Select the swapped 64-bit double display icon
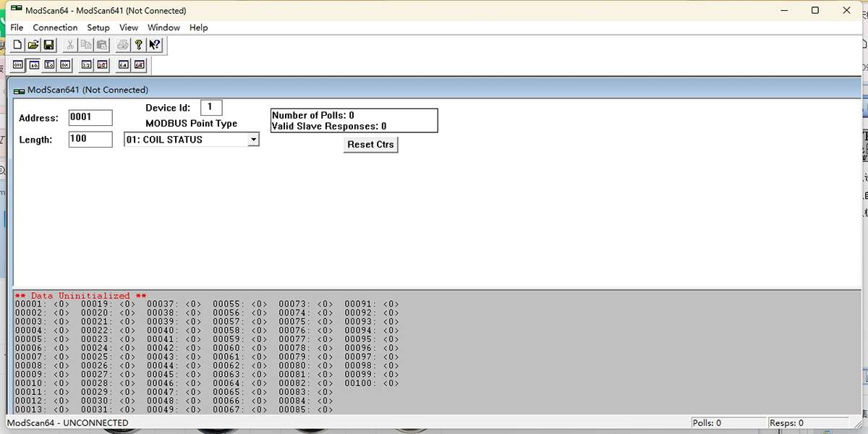Image resolution: width=868 pixels, height=434 pixels. (140, 65)
